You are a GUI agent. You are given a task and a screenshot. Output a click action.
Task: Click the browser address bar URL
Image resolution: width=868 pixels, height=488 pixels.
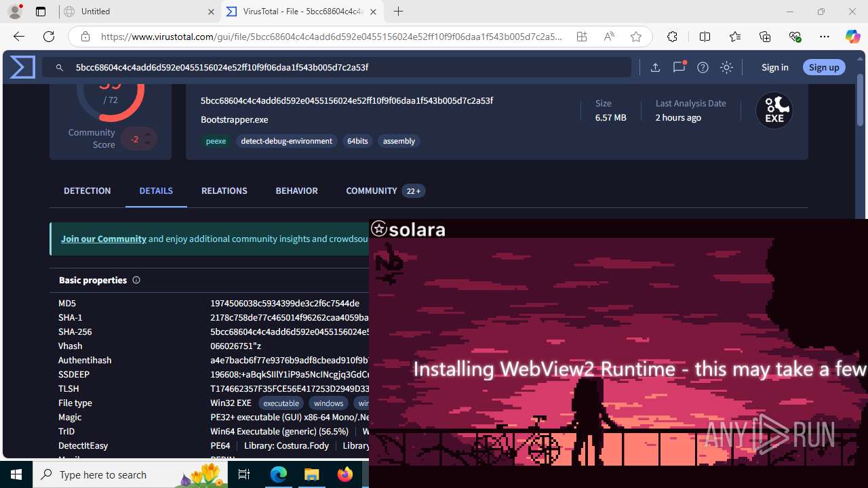point(332,37)
